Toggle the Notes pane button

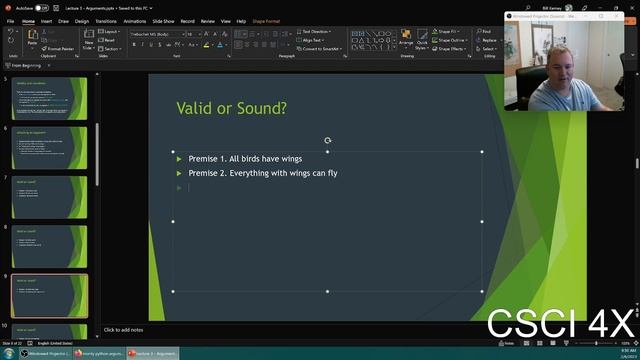[x=506, y=343]
